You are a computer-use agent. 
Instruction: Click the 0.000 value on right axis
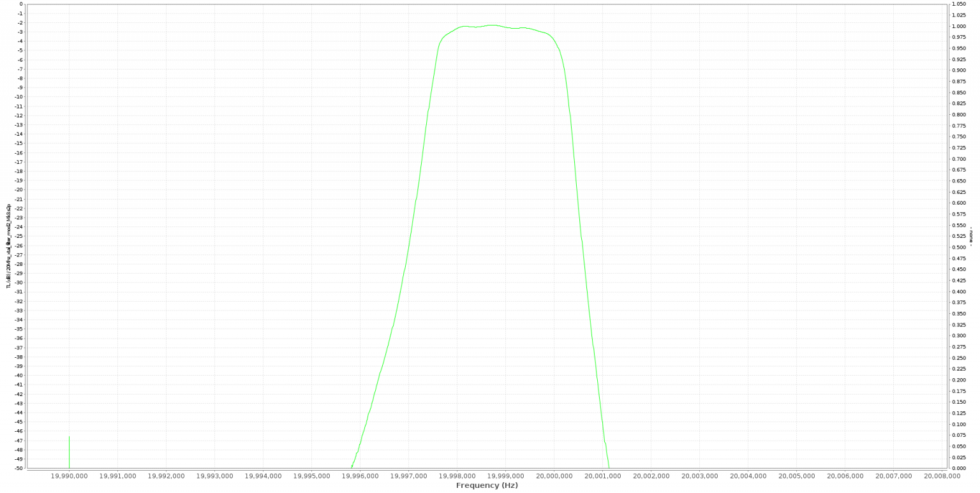coord(960,467)
